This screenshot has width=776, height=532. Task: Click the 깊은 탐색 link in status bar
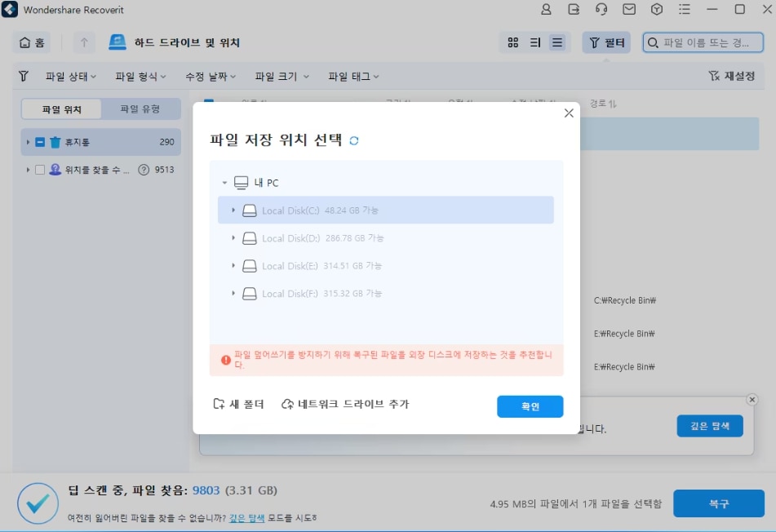coord(246,517)
